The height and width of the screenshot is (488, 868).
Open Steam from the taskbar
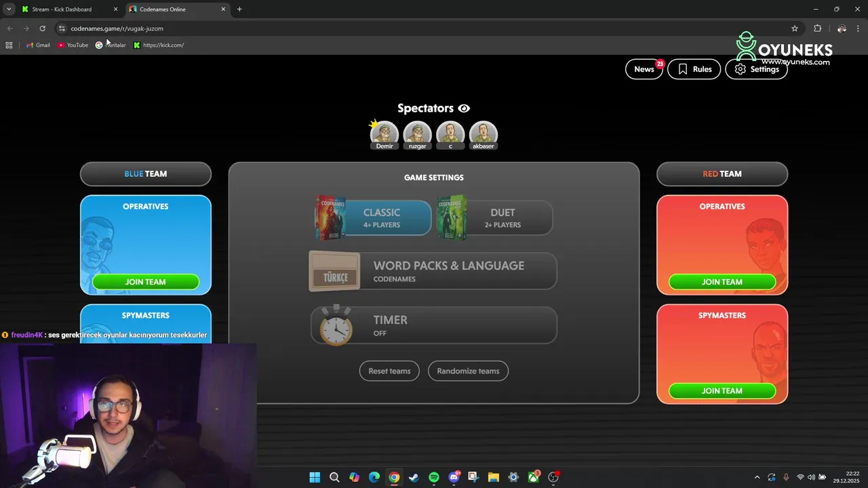pyautogui.click(x=414, y=477)
